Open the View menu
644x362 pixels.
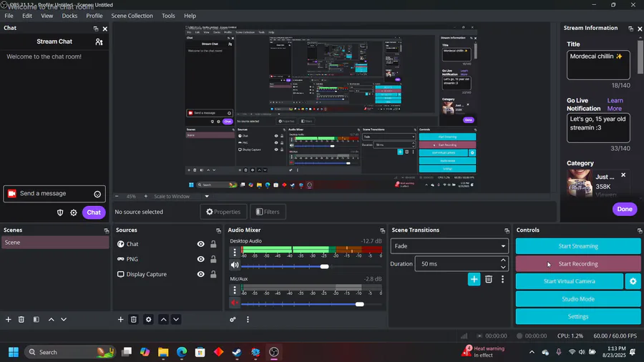(47, 16)
